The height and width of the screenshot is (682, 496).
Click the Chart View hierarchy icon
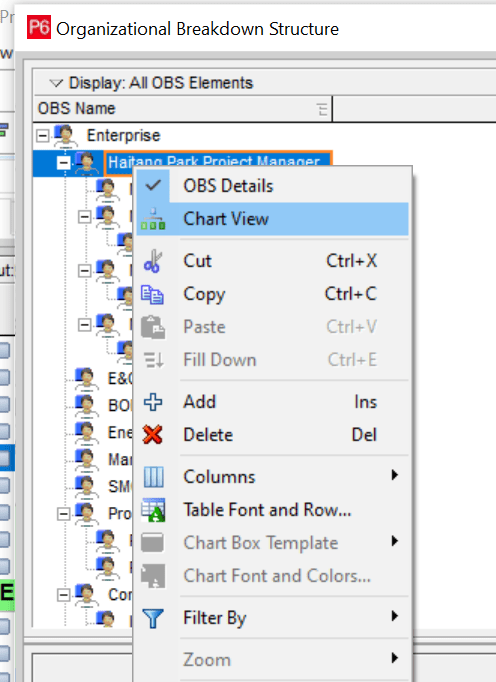pos(153,219)
